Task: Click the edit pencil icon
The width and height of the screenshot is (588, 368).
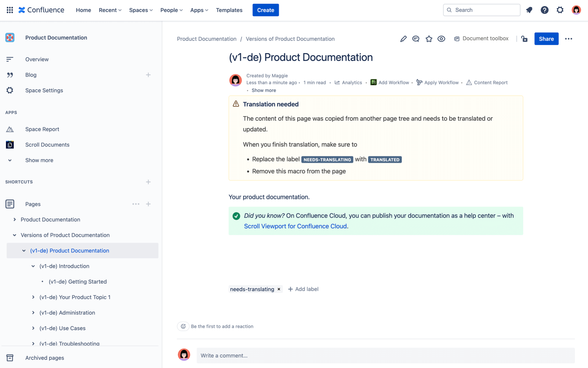Action: (403, 39)
